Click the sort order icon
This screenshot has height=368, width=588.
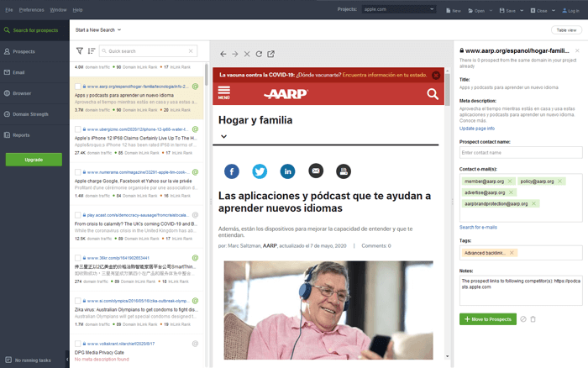pyautogui.click(x=91, y=50)
